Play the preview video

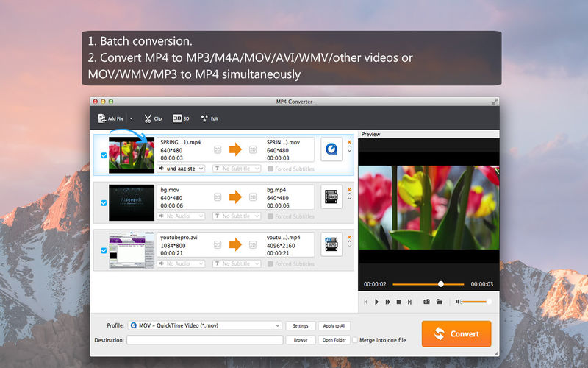(377, 302)
